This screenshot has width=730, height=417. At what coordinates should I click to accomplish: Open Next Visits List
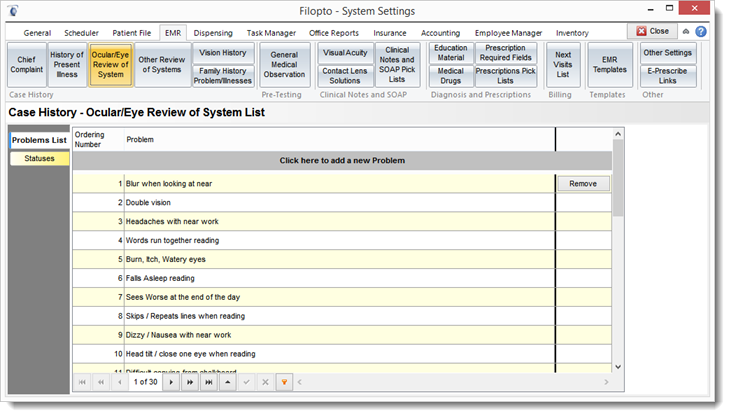563,65
